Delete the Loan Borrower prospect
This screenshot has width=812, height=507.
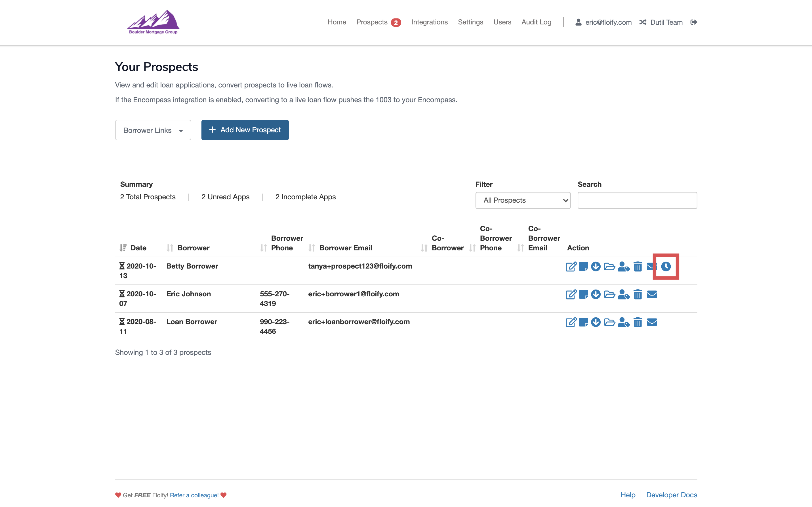click(638, 322)
